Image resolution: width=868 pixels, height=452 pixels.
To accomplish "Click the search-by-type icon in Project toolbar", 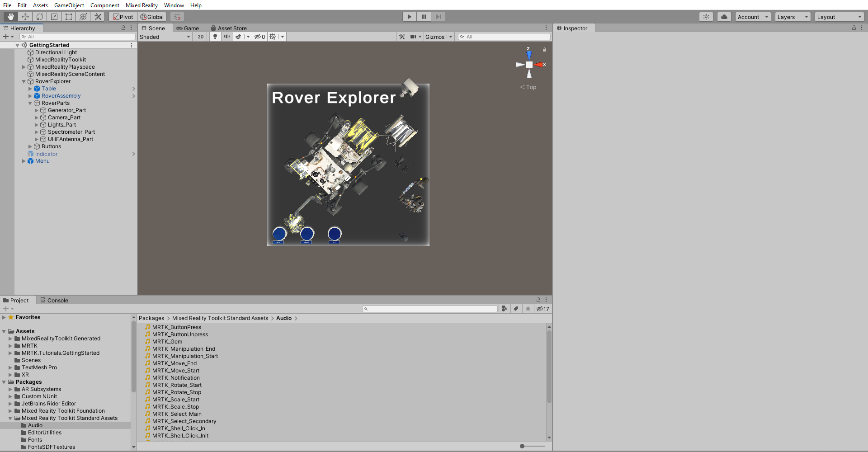I will [505, 309].
